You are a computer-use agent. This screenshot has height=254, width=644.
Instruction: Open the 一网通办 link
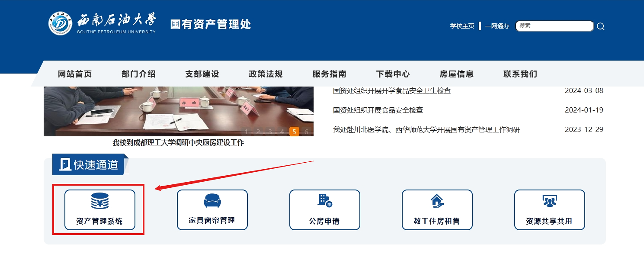tap(497, 26)
